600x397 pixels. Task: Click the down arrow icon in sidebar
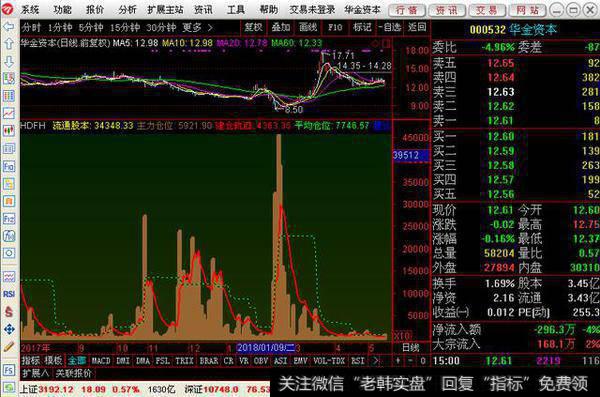coord(8,61)
